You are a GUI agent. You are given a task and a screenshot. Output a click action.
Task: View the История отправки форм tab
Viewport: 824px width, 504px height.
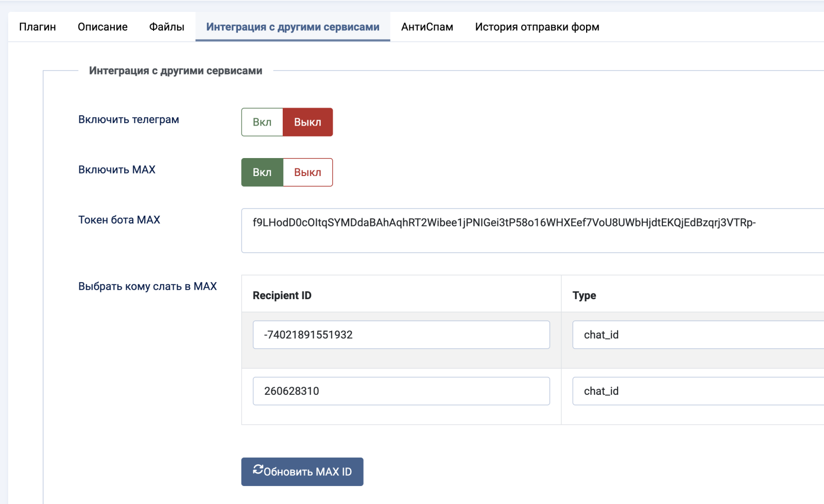coord(537,27)
